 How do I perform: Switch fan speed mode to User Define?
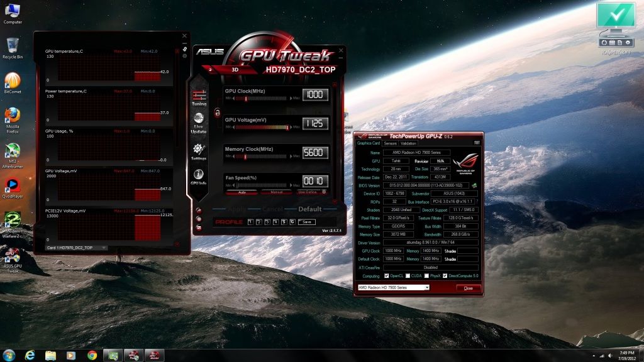(x=308, y=192)
